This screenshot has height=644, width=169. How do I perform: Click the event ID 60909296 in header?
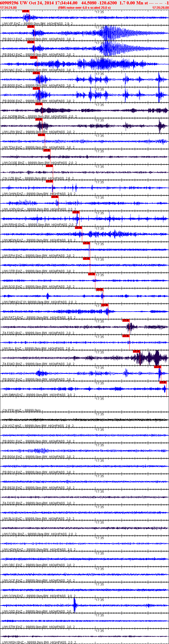pos(9,3)
